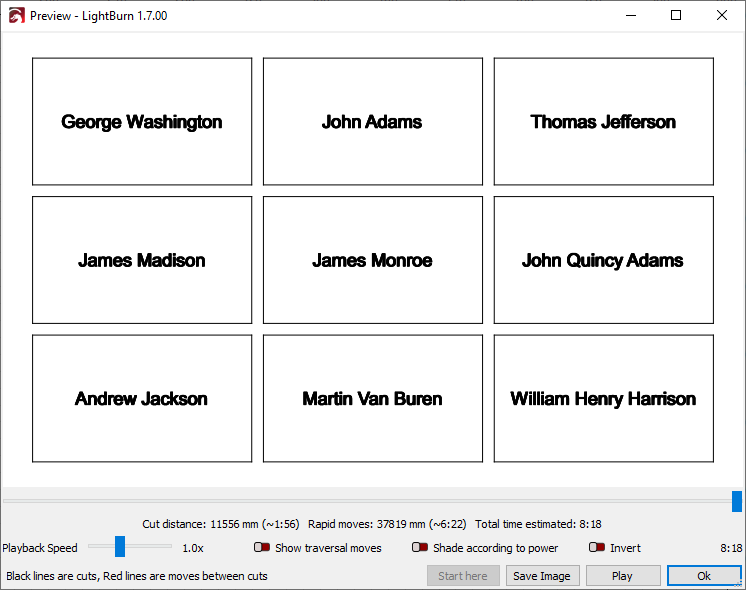Screen dimensions: 746x590
Task: Click the James Monroe card
Action: 372,260
